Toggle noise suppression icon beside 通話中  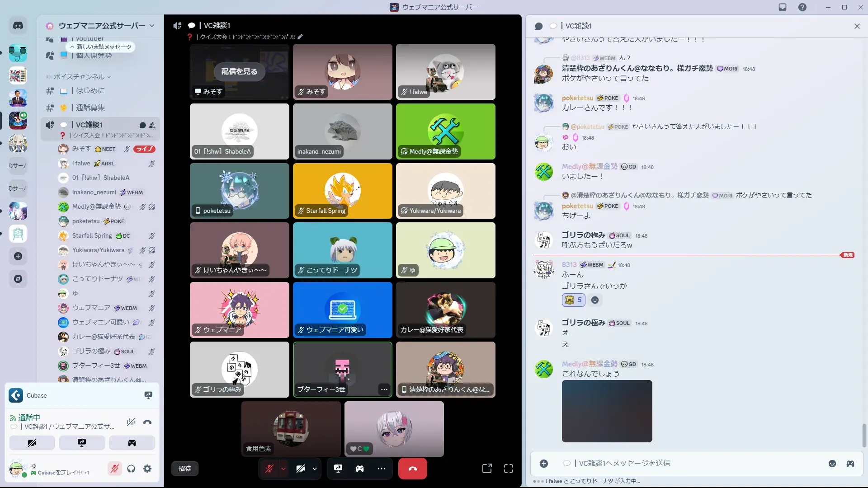131,422
